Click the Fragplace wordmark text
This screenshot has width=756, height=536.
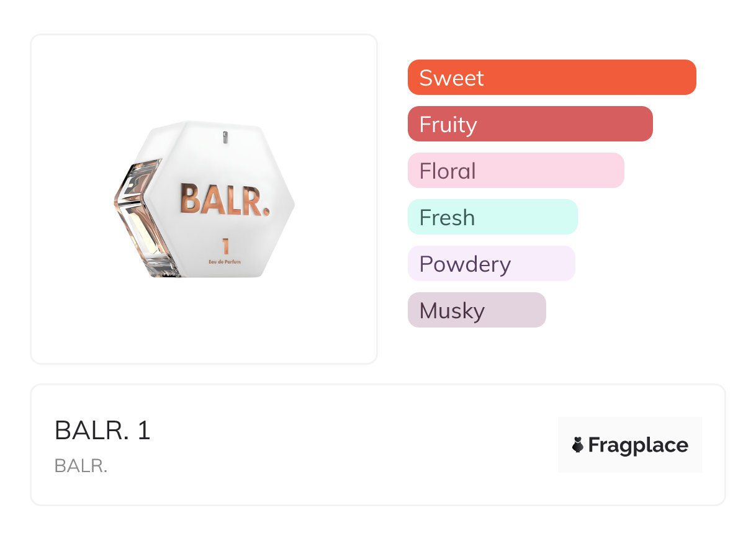tap(638, 445)
